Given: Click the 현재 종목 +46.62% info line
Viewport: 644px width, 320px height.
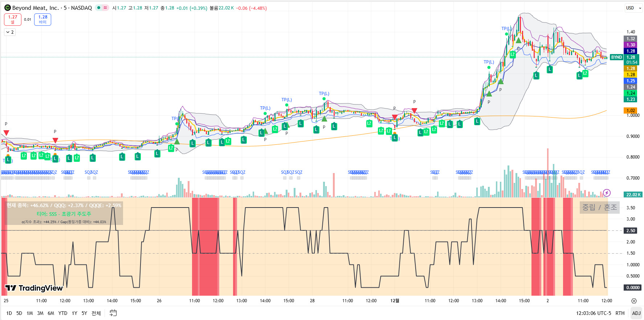Looking at the screenshot, I should [x=64, y=205].
